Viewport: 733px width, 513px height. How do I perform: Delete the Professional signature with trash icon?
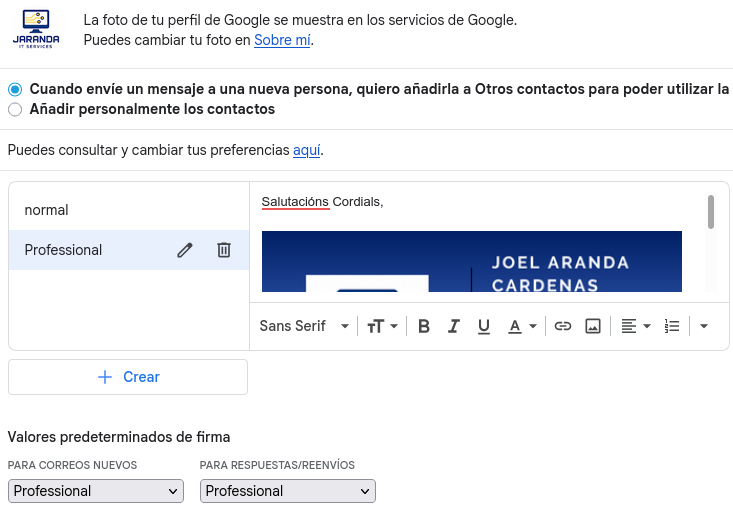pos(224,250)
